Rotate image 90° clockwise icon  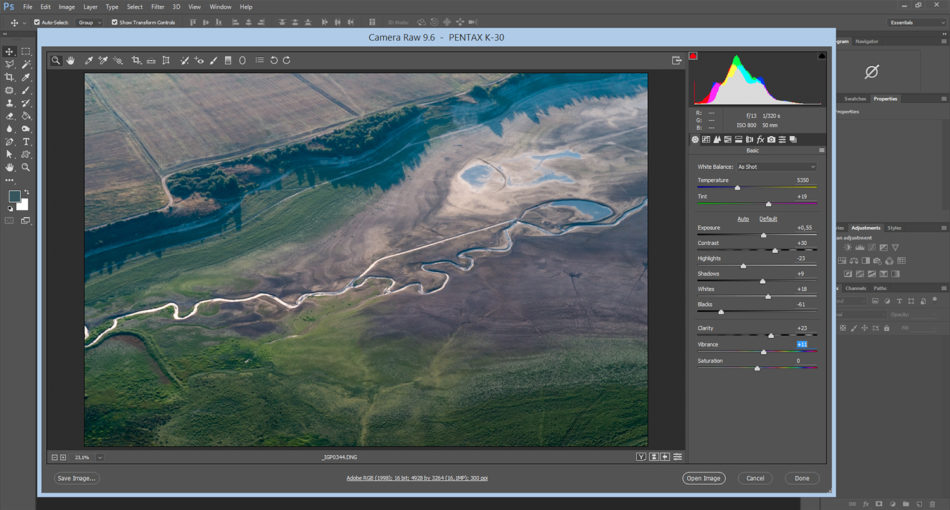tap(287, 60)
